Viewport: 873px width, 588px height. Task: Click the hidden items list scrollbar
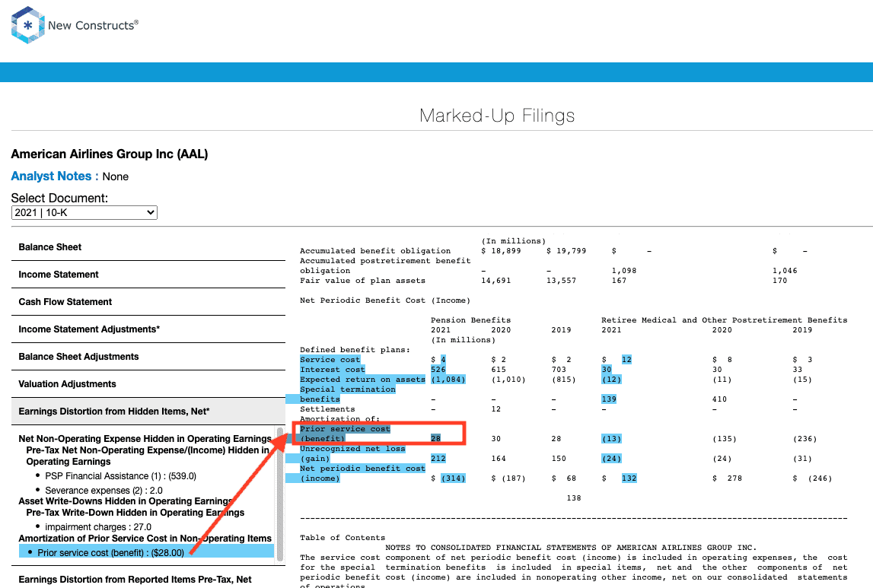pos(280,494)
